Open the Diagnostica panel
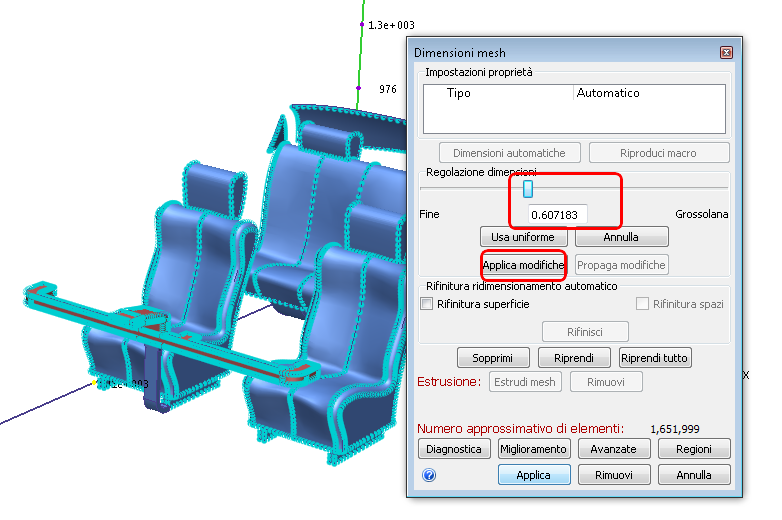 pos(454,449)
